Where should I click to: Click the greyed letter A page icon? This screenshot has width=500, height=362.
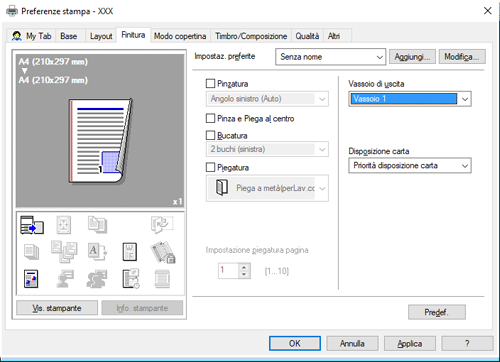click(97, 252)
